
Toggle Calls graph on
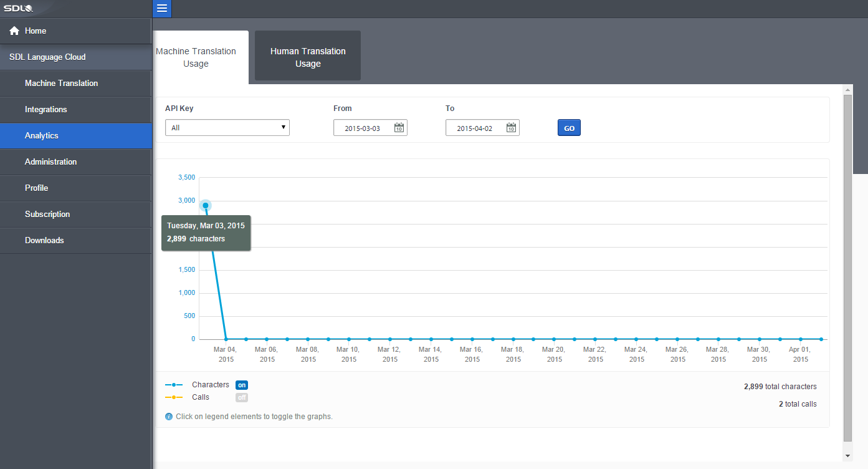pos(242,397)
